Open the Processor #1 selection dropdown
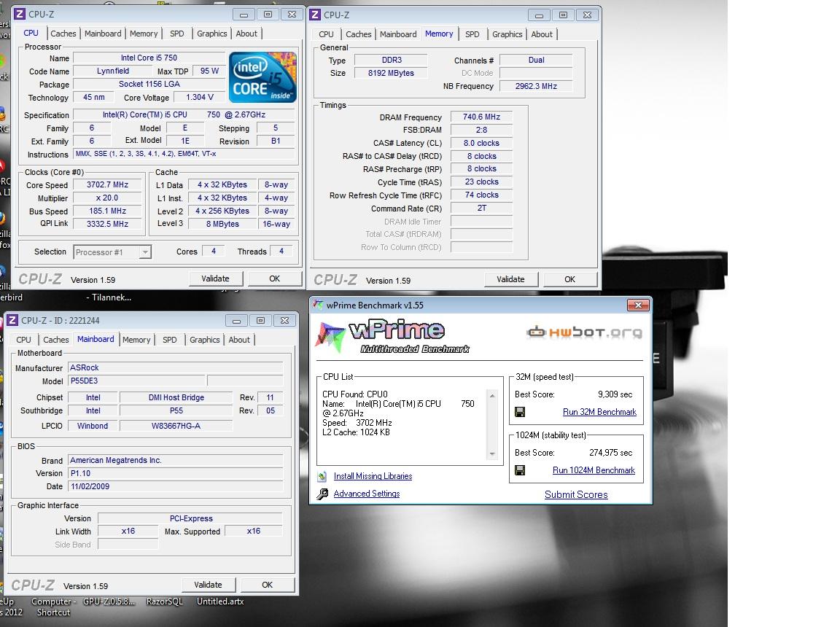Viewport: 840px width, 627px height. [x=144, y=252]
